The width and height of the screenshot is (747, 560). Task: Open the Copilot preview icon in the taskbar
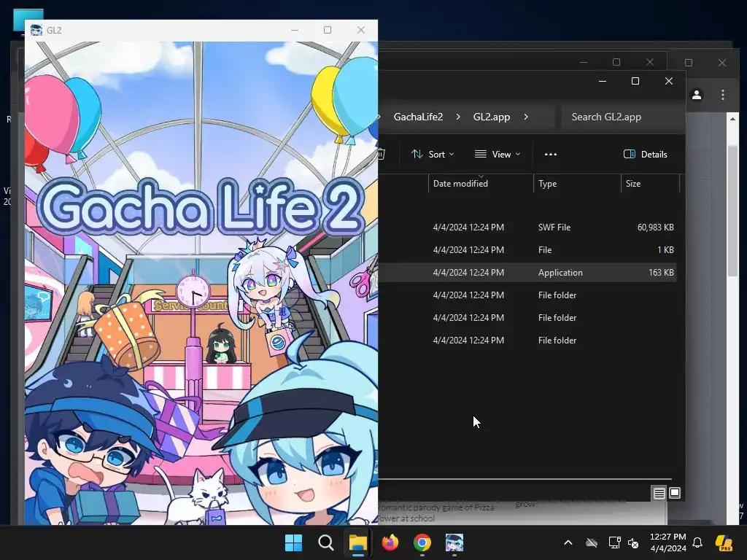724,542
